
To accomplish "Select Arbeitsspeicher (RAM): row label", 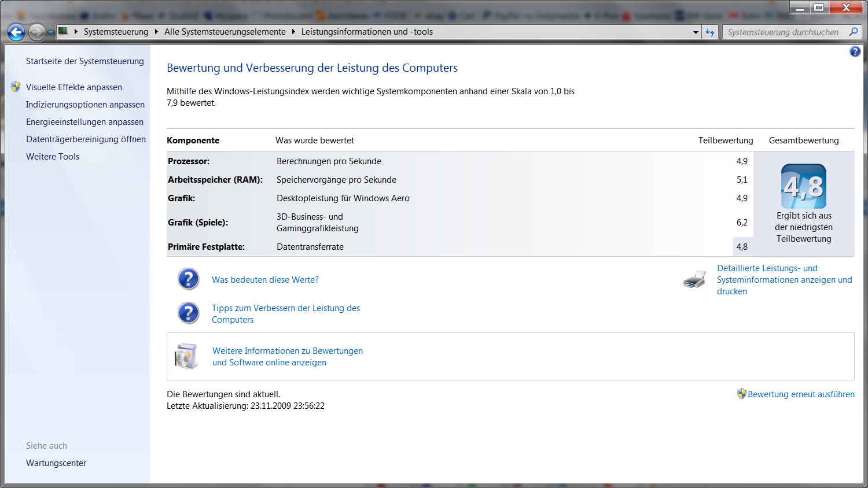I will tap(215, 180).
